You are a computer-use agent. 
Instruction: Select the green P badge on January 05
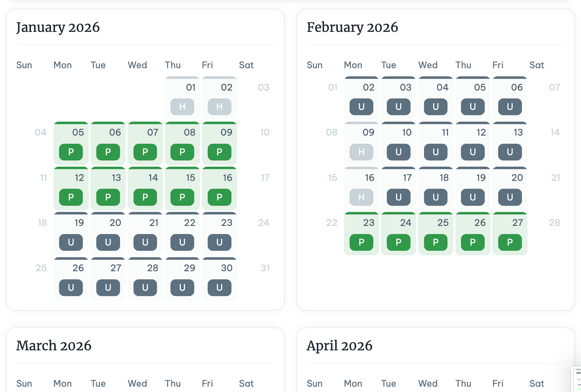71,152
